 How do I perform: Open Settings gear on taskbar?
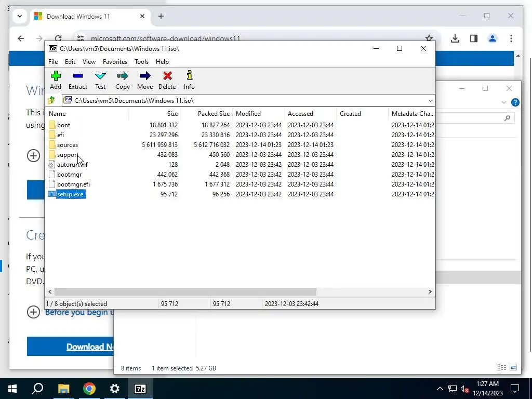pos(115,389)
